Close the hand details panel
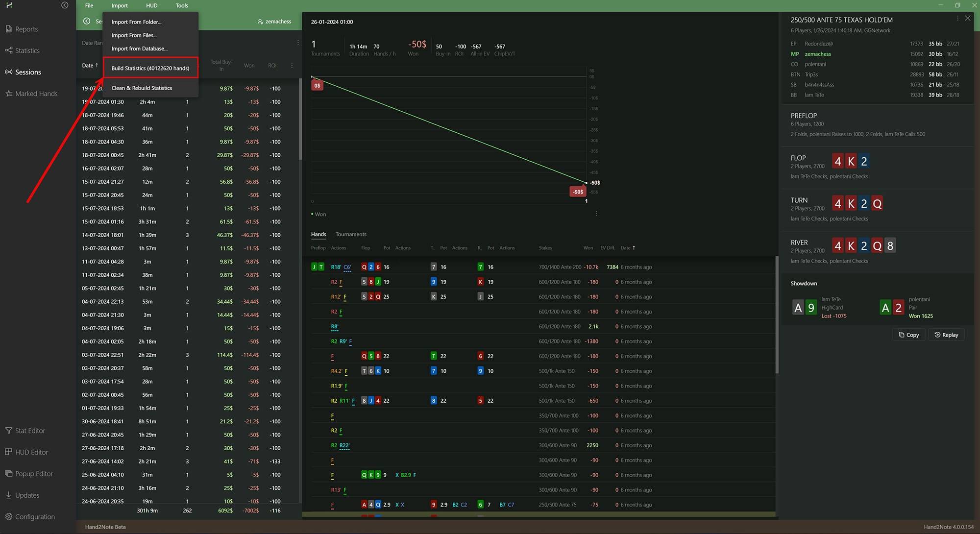The height and width of the screenshot is (534, 980). pos(968,18)
